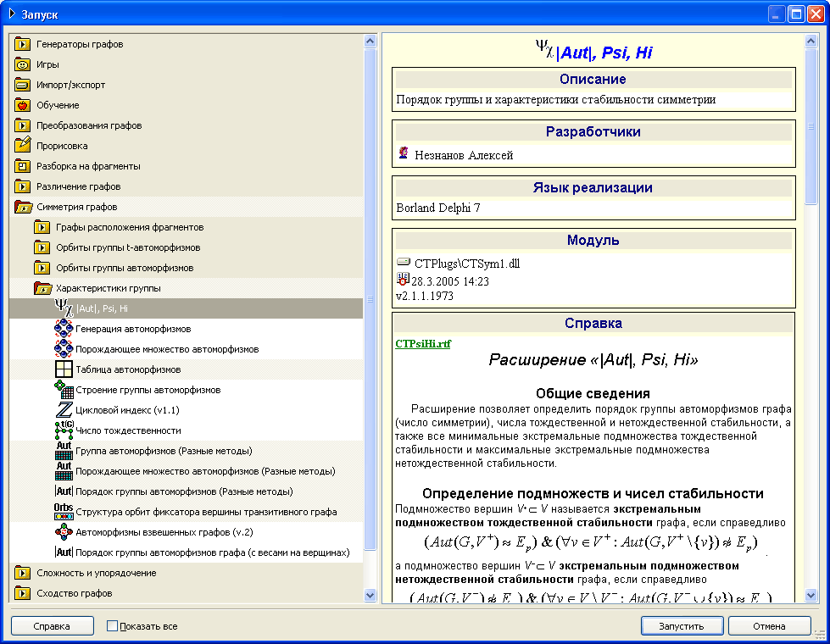Click the Сходство графов folder icon
This screenshot has height=644, width=830.
coord(22,593)
